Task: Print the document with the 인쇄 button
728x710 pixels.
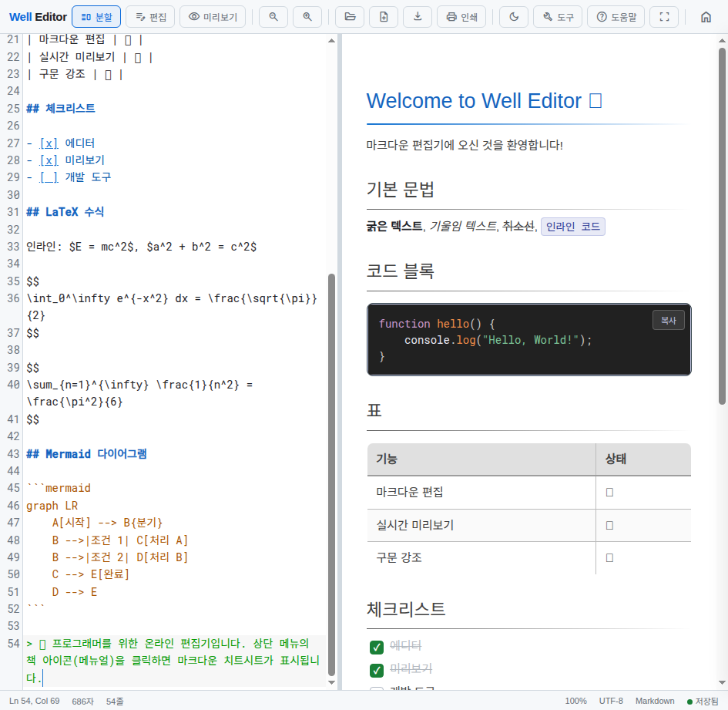Action: tap(461, 17)
